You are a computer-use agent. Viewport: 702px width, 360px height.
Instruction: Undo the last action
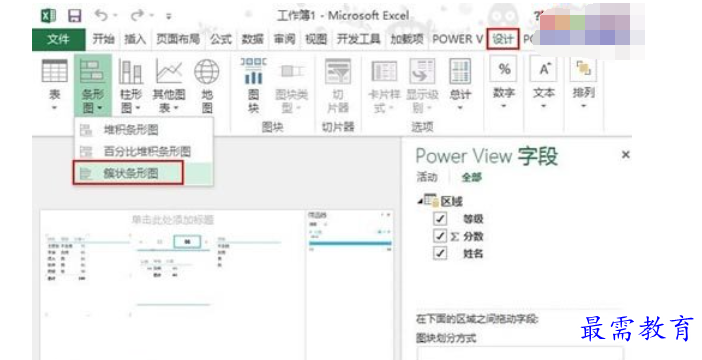click(102, 16)
